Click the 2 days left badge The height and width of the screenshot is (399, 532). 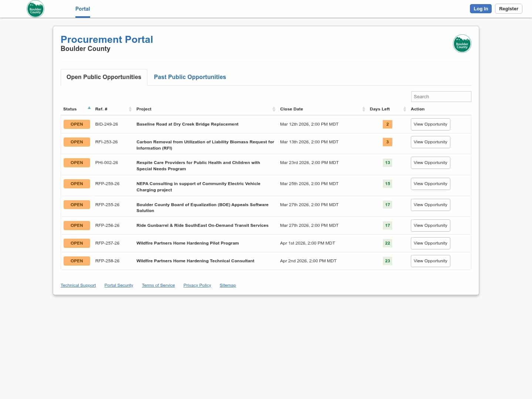[387, 125]
